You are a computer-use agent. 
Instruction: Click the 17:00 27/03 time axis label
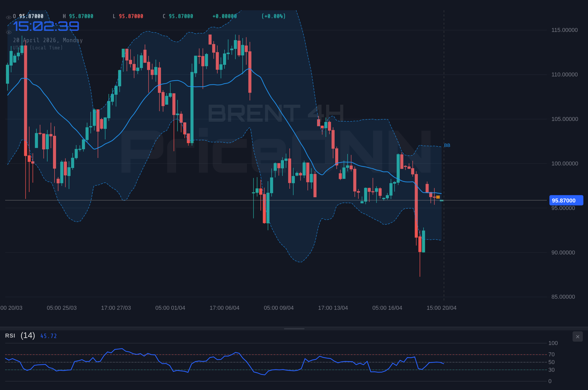pos(116,308)
